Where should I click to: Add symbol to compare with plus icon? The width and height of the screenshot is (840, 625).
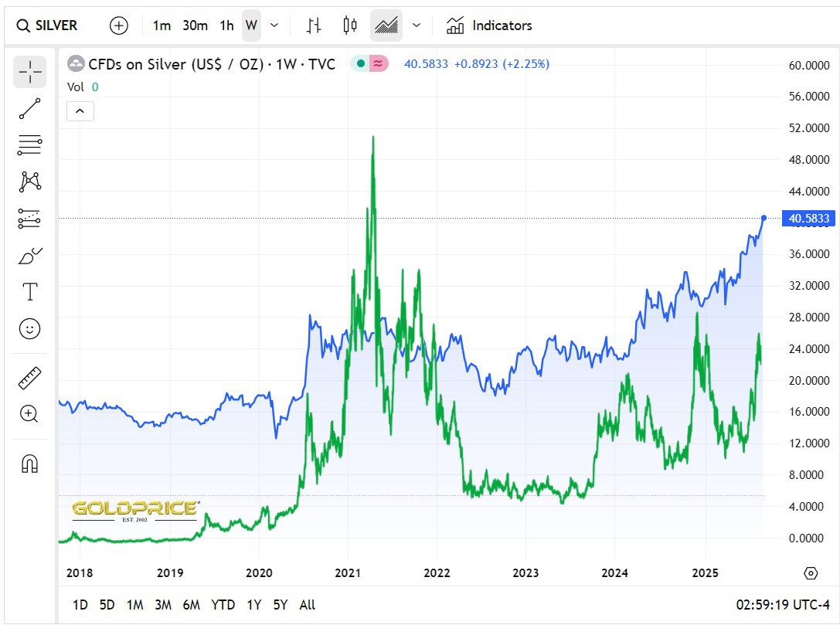click(x=119, y=25)
